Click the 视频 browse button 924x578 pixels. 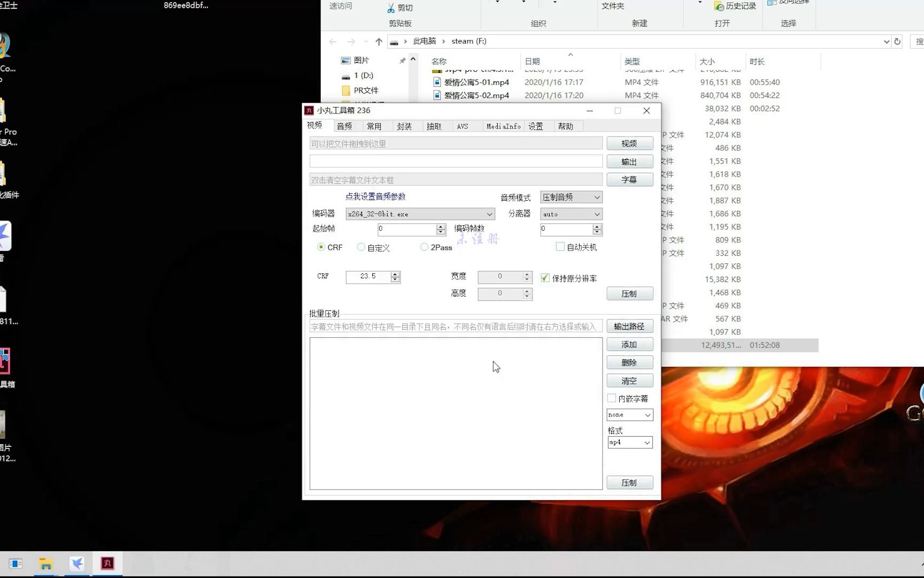[x=629, y=143]
